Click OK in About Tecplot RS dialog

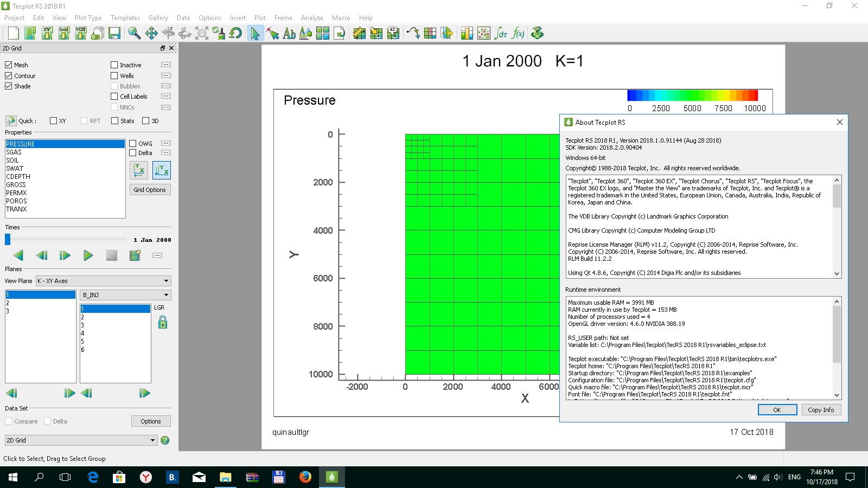pos(777,410)
